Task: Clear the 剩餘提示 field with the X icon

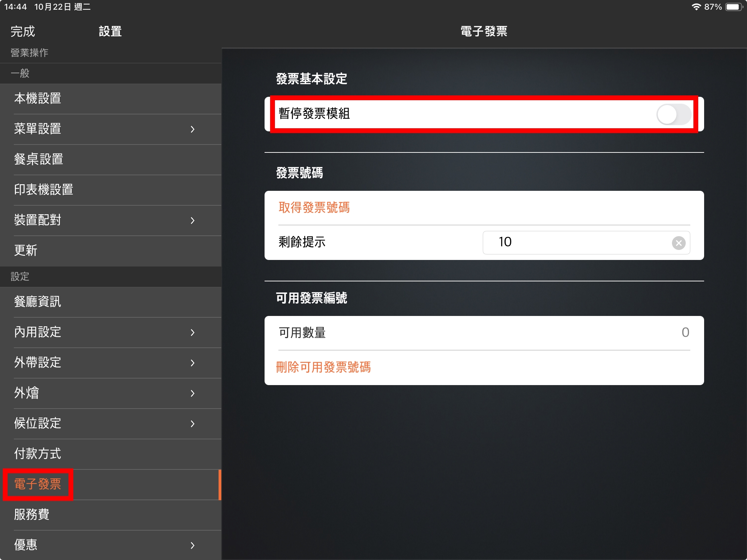Action: pos(679,243)
